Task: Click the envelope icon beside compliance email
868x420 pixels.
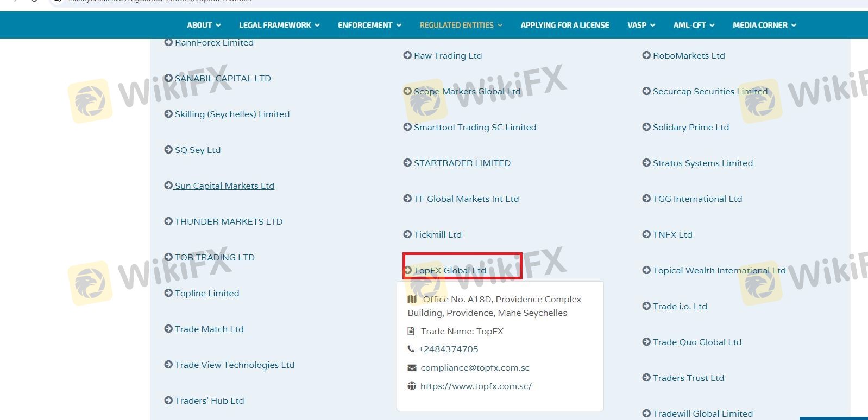Action: tap(412, 367)
